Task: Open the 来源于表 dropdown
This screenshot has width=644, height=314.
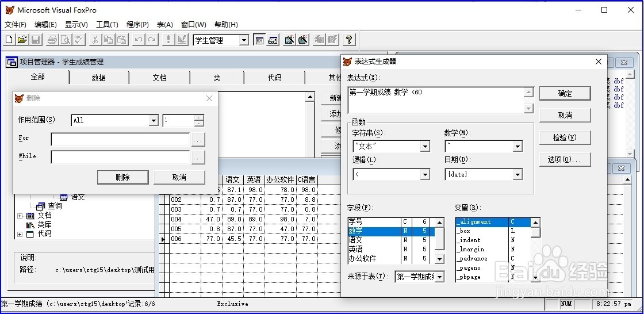Action: (439, 277)
